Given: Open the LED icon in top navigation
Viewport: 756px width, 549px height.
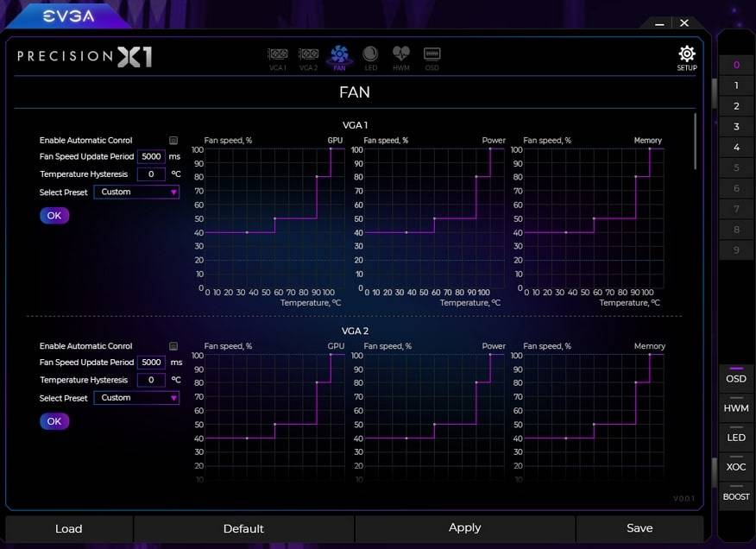Looking at the screenshot, I should [x=370, y=57].
